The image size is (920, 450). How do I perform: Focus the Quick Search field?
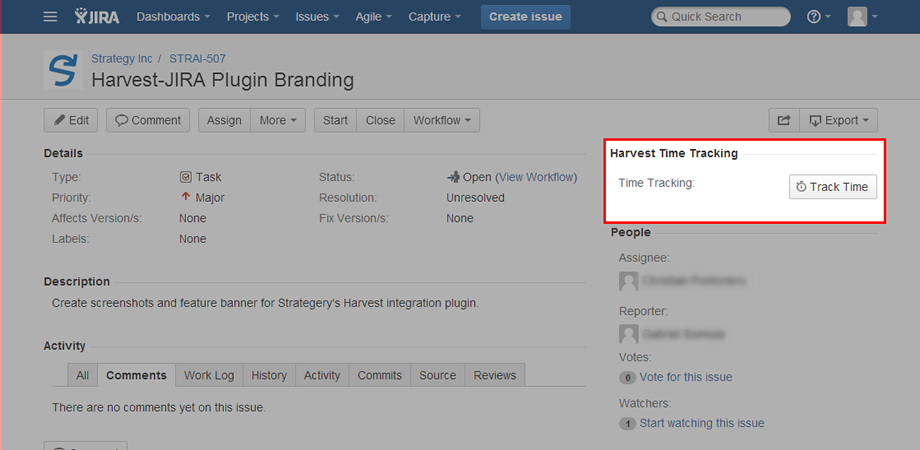pyautogui.click(x=721, y=17)
